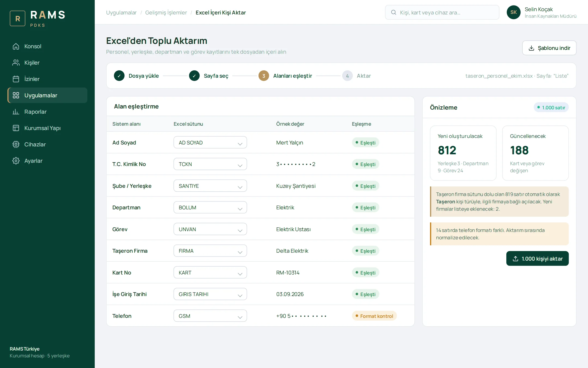Open the TCKN column dropdown
Screen dimensions: 588x368
click(x=210, y=164)
